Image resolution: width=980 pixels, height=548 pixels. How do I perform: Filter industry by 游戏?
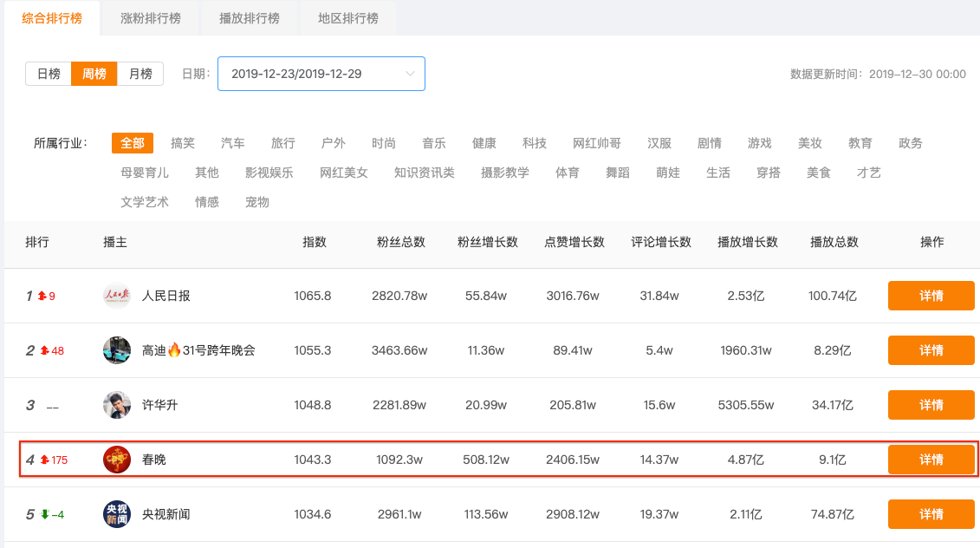tap(760, 143)
